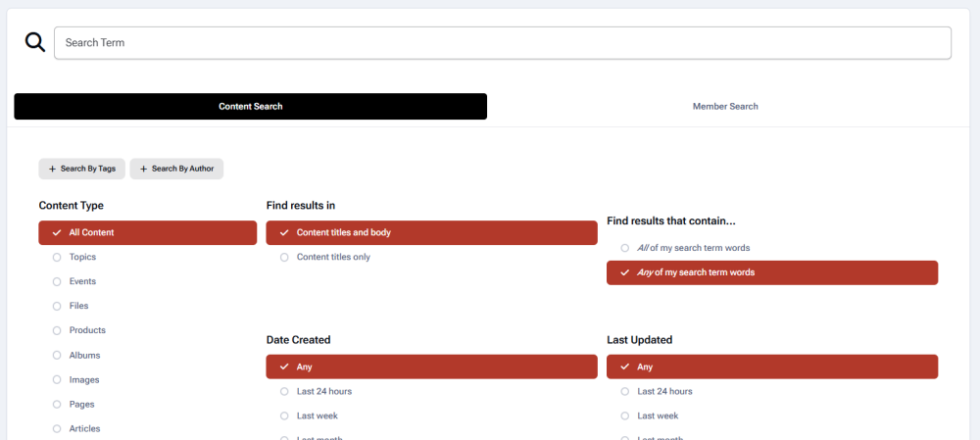Viewport: 980px width, 440px height.
Task: Select Pages content type
Action: coord(81,404)
